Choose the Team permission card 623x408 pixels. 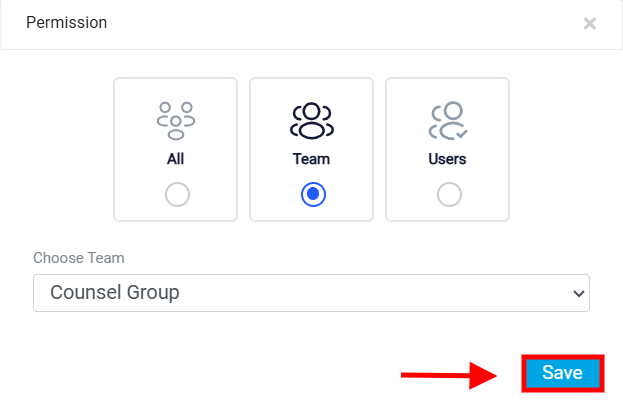click(312, 149)
